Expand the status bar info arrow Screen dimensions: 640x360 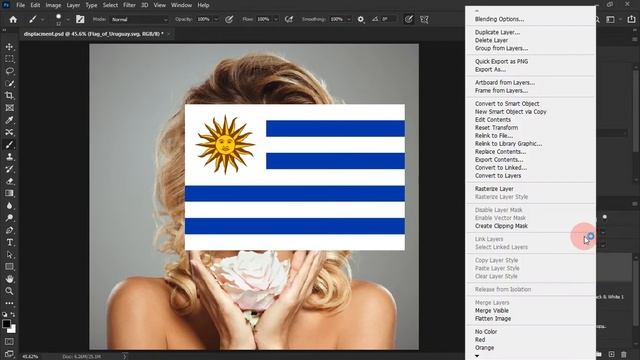[x=124, y=356]
